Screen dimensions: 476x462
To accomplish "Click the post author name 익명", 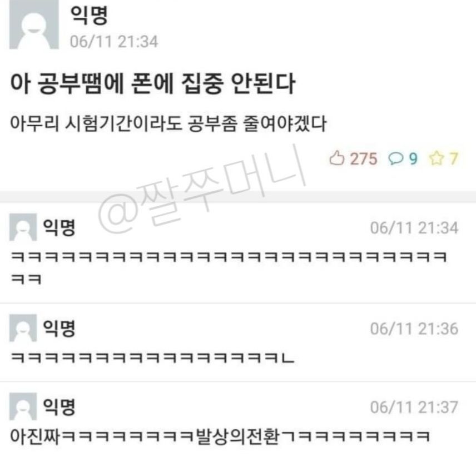I will coord(89,15).
